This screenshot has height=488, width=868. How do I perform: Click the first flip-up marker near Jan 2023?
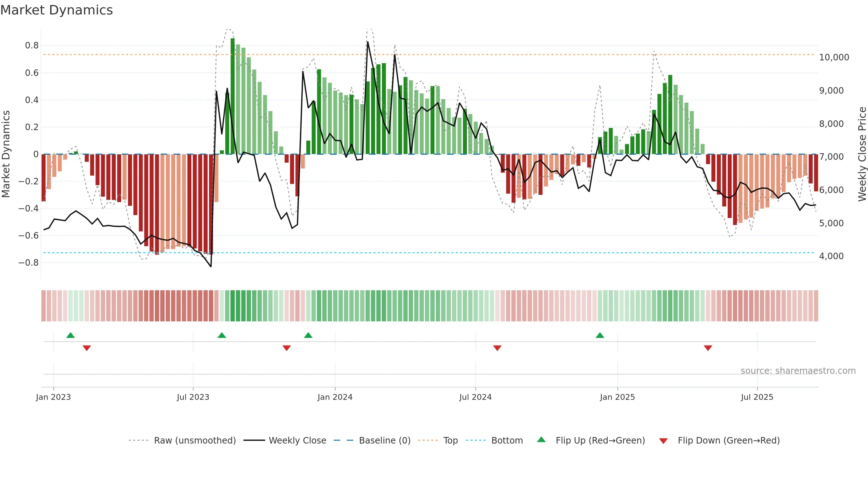(x=71, y=335)
